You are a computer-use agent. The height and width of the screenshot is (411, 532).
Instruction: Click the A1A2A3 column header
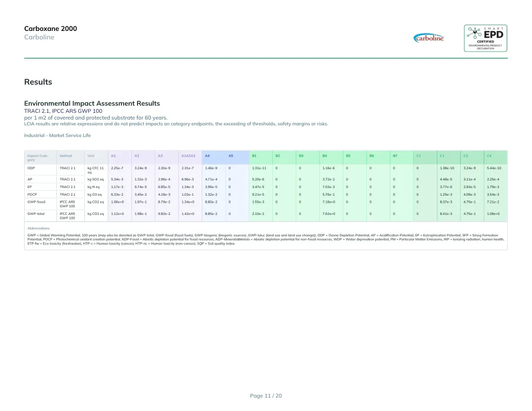tap(188, 156)
